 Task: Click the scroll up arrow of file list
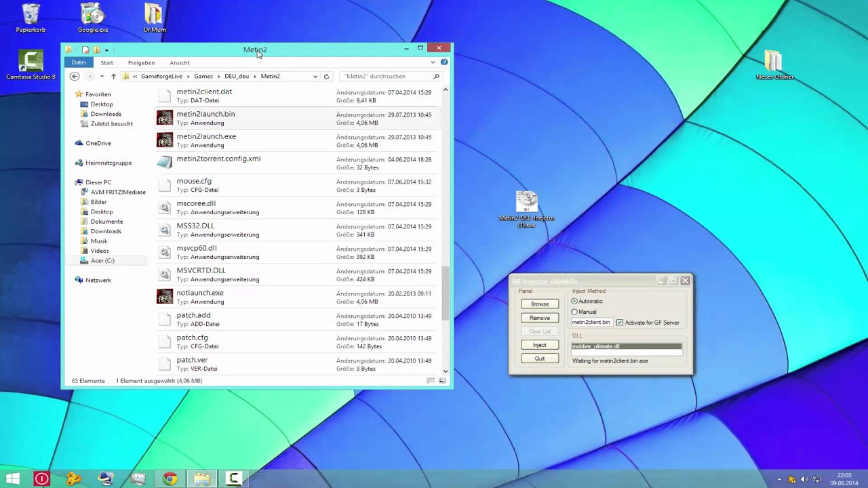(446, 89)
